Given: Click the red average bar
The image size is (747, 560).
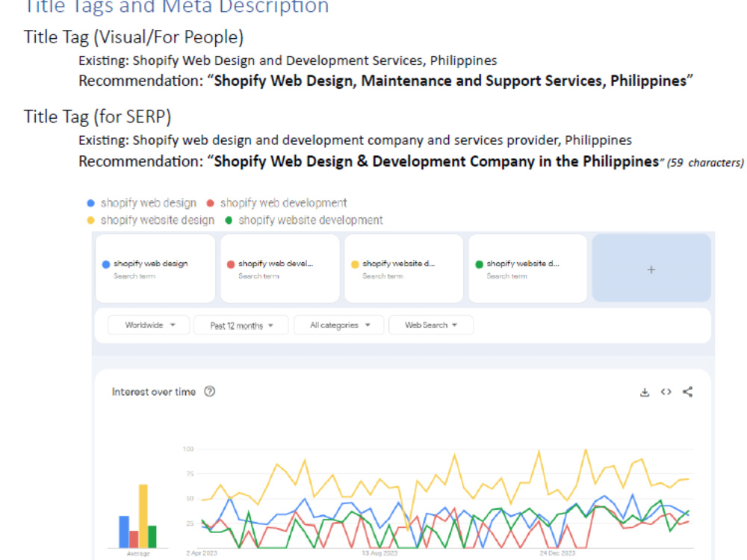Looking at the screenshot, I should pyautogui.click(x=134, y=539).
